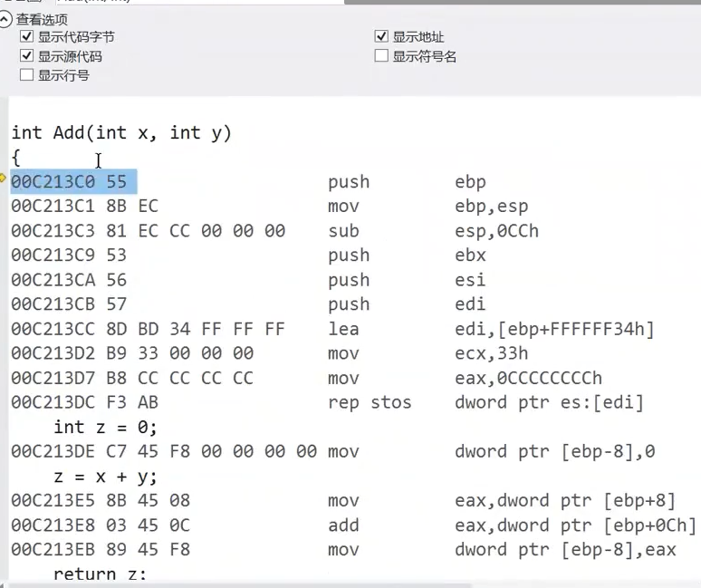Image resolution: width=701 pixels, height=588 pixels.
Task: Enable the 显示行号 checkbox
Action: [27, 74]
